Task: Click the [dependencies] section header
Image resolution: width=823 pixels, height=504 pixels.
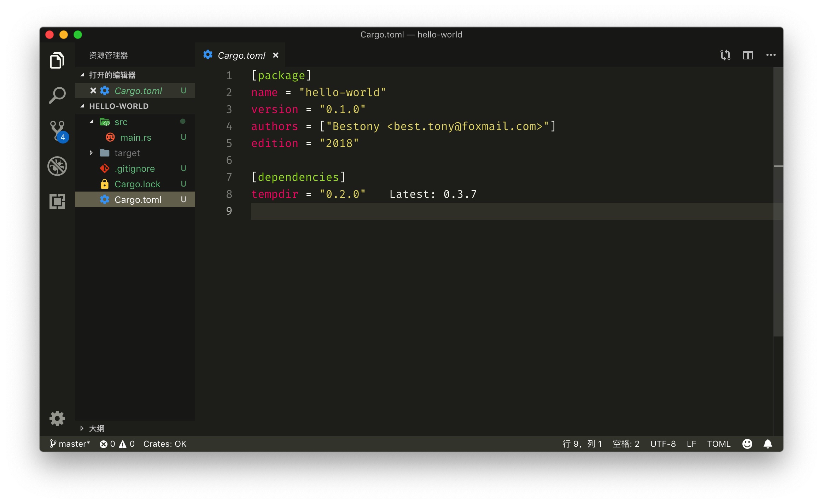Action: tap(298, 177)
